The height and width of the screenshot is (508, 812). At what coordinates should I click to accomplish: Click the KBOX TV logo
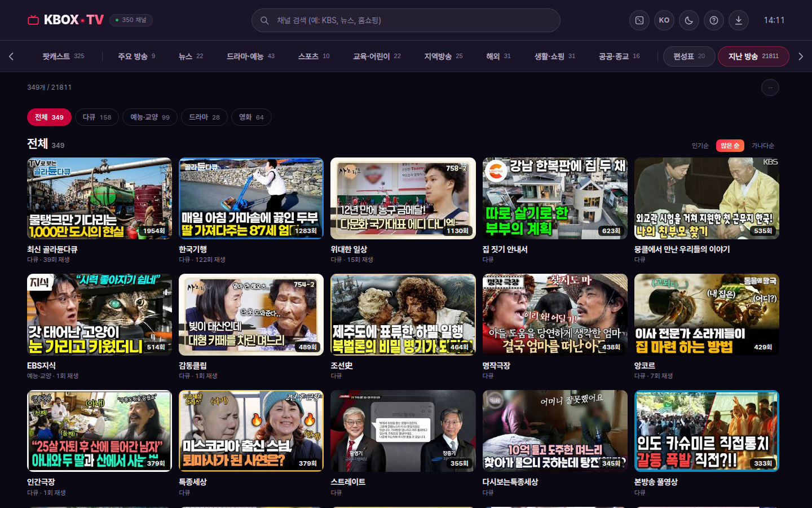(x=65, y=20)
